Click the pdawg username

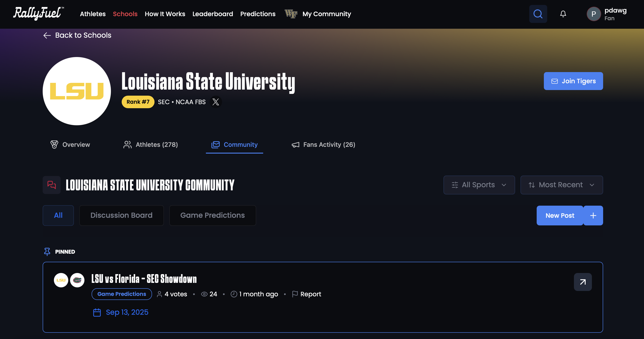615,11
